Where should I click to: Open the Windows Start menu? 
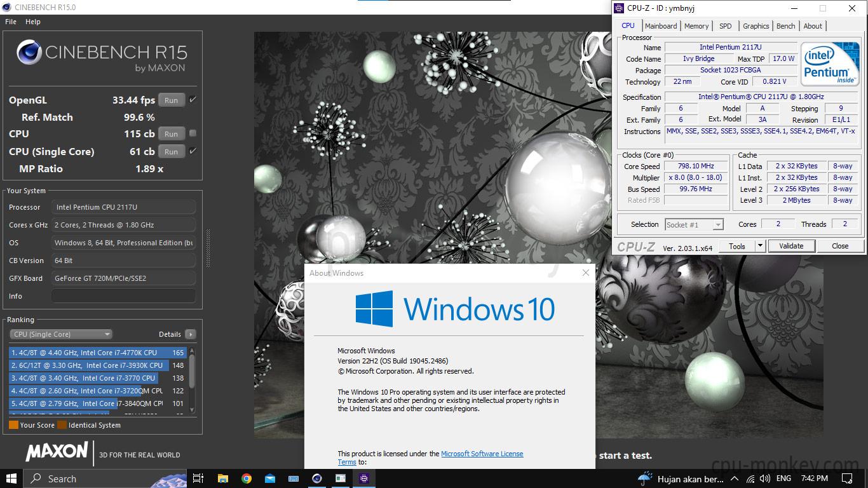(11, 478)
